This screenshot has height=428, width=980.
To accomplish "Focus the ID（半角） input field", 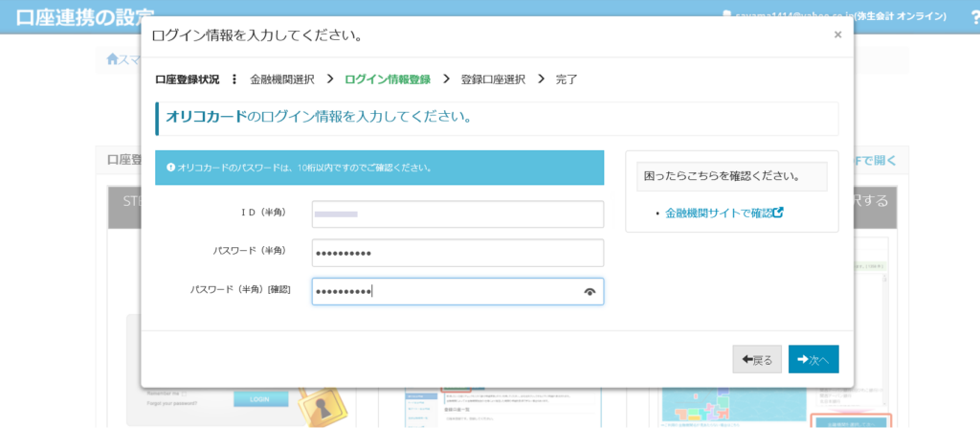I will click(457, 214).
